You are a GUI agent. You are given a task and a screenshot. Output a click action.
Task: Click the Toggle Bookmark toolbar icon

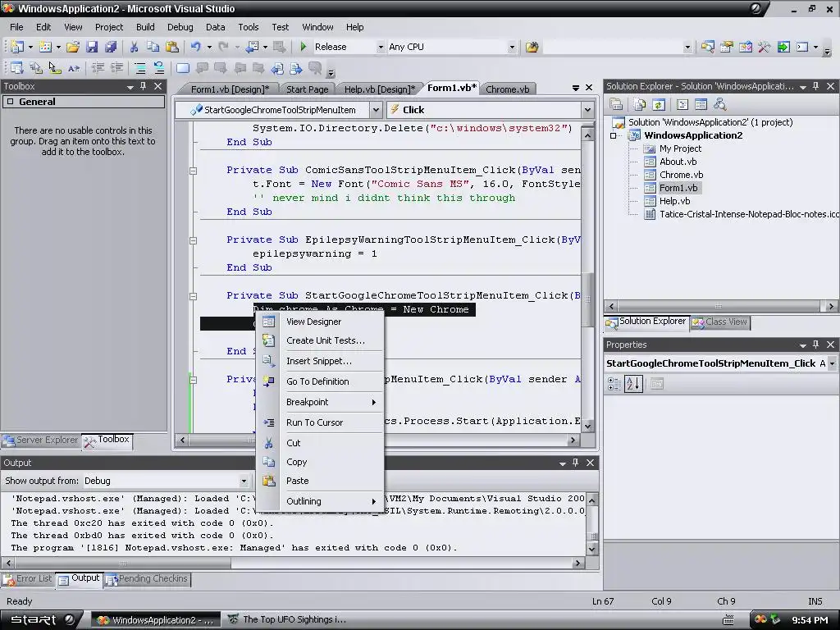[x=183, y=68]
